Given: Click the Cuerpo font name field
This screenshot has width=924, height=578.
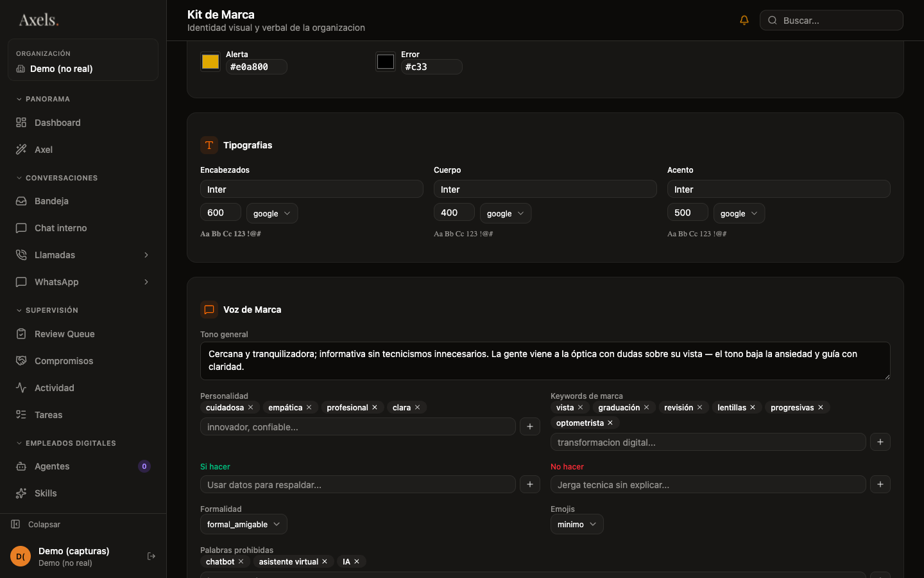Looking at the screenshot, I should (545, 189).
